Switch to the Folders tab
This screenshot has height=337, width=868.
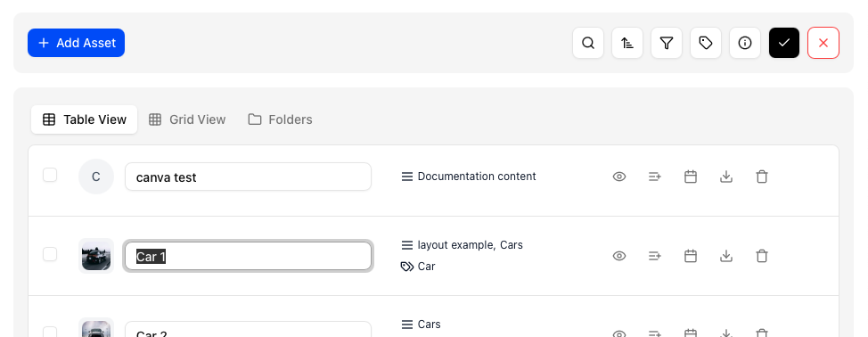click(x=280, y=119)
